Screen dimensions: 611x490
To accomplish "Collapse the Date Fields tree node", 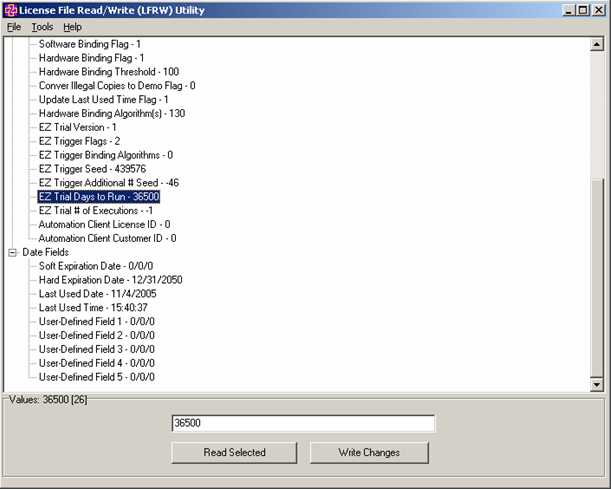I will tap(12, 253).
